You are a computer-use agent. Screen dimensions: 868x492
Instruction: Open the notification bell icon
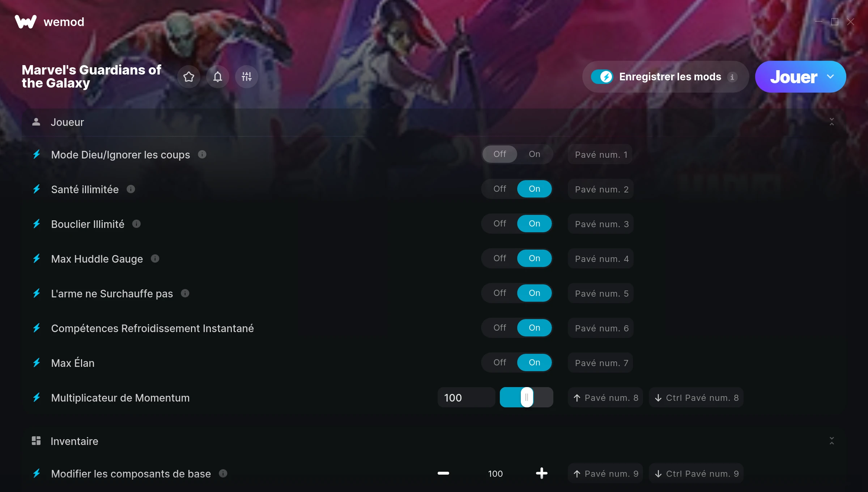pyautogui.click(x=218, y=77)
